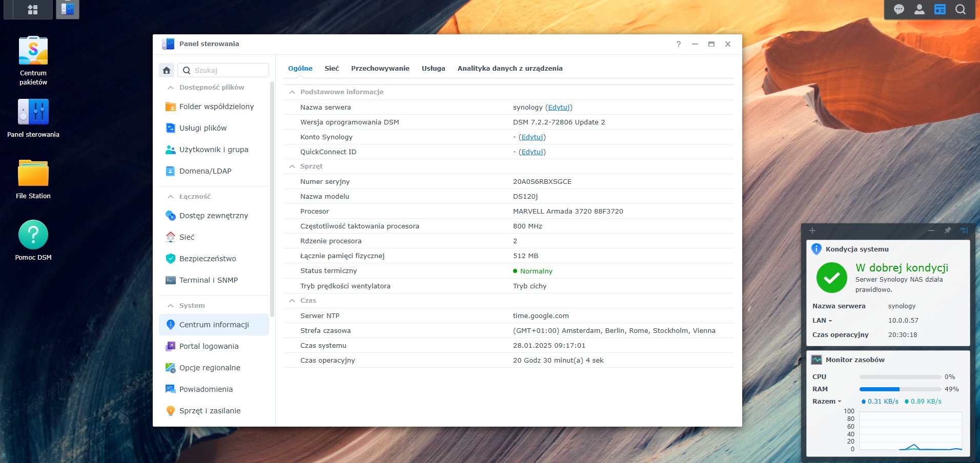The image size is (980, 463).
Task: Collapse the Podstawowe informacje section
Action: pos(292,92)
